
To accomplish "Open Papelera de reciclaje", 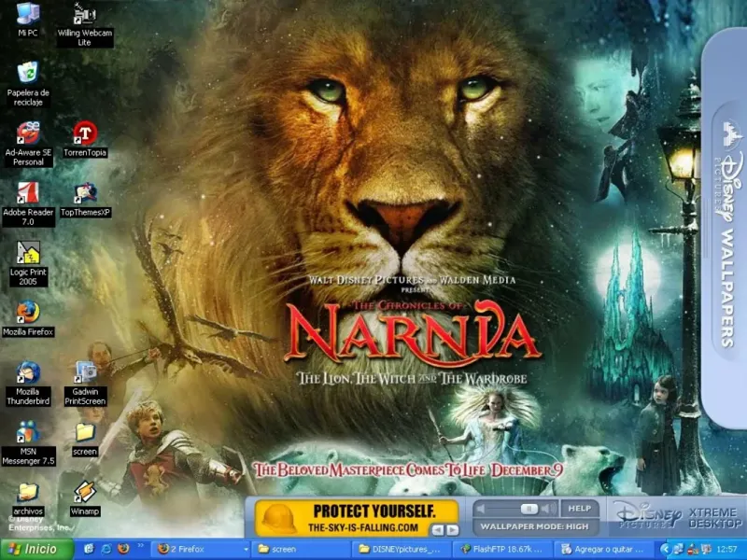I will point(28,84).
